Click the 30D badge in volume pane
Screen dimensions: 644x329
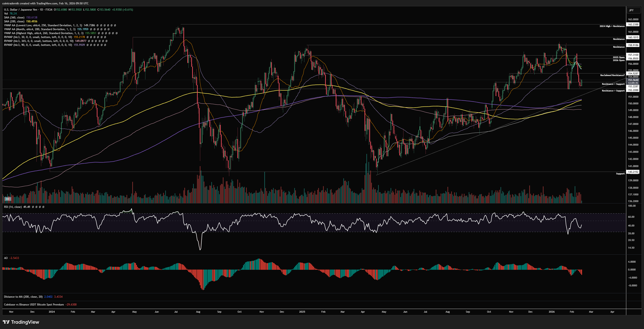coord(8,199)
